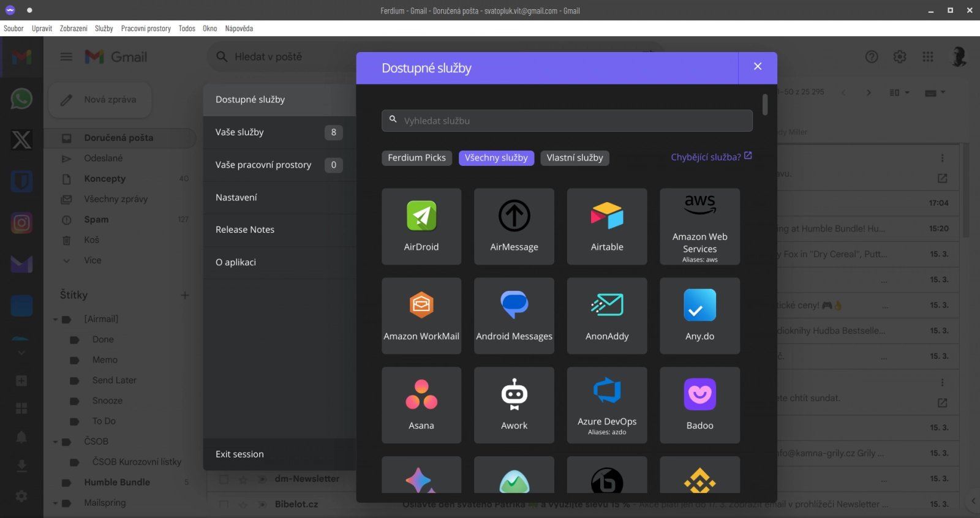
Task: Click Nová zpráva compose button
Action: click(x=100, y=100)
